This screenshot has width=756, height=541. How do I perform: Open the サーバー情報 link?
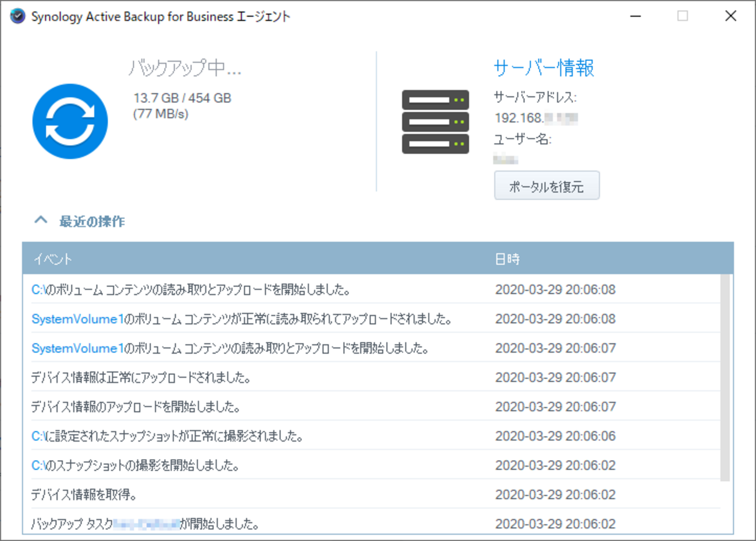(544, 68)
